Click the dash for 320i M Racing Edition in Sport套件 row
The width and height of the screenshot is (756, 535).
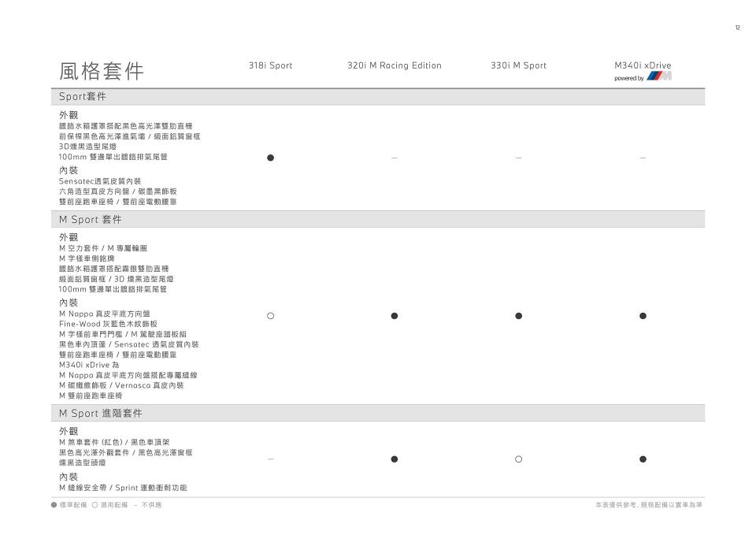click(395, 158)
